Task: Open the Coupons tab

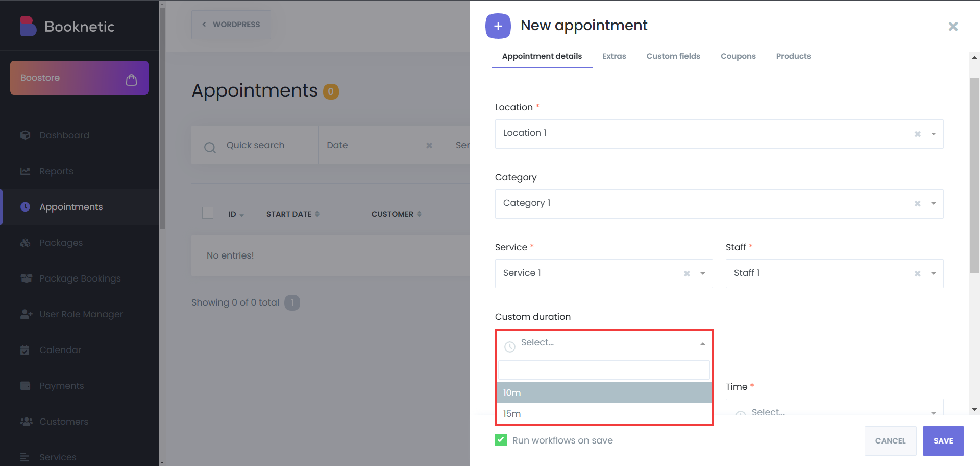Action: pos(738,56)
